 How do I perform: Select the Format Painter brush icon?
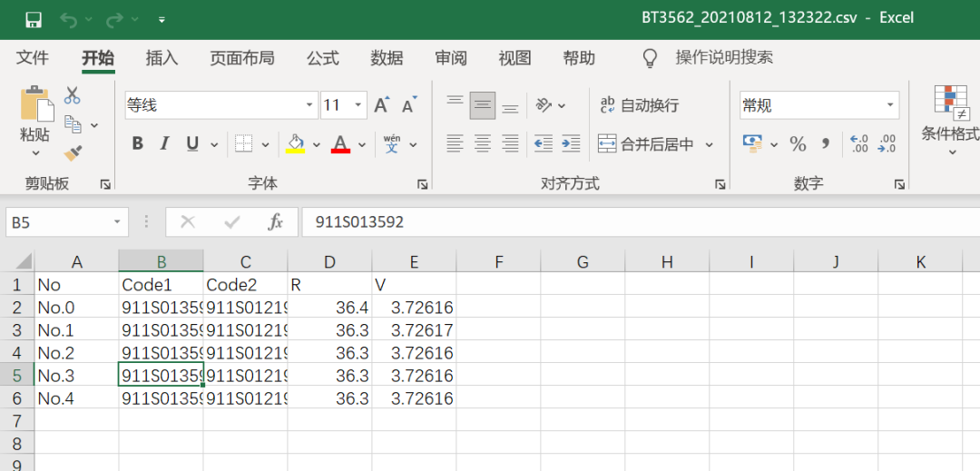pos(73,153)
